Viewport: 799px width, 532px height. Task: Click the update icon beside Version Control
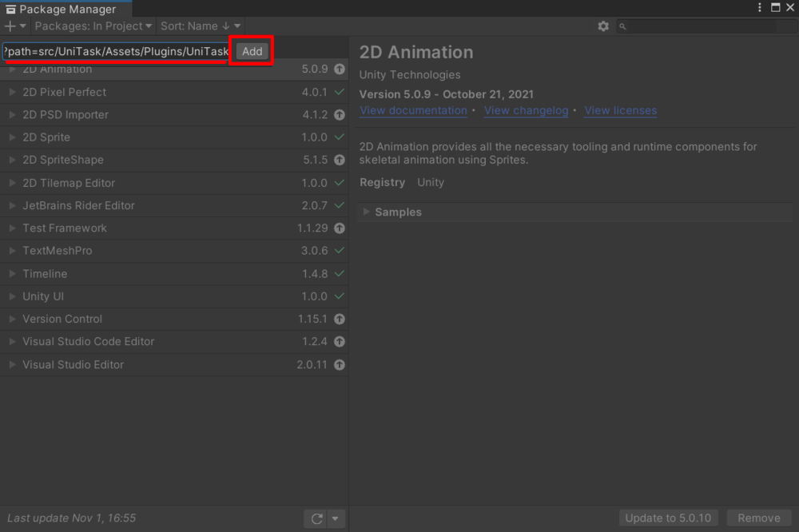[340, 319]
